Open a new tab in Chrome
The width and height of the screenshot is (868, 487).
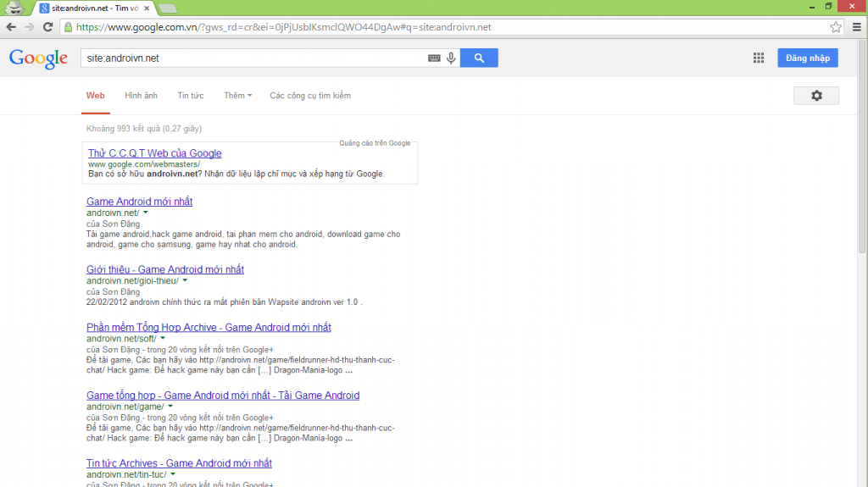[167, 8]
